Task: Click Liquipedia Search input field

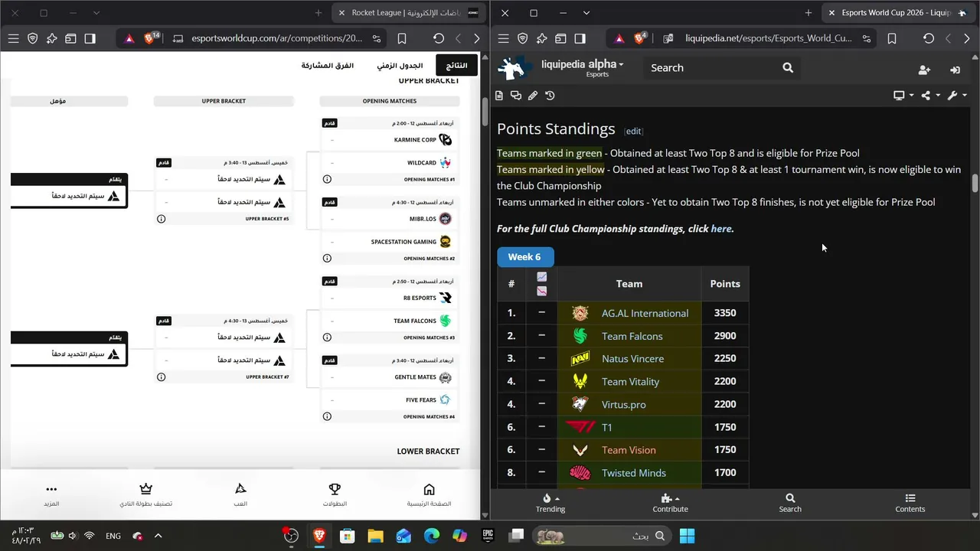Action: click(x=710, y=68)
